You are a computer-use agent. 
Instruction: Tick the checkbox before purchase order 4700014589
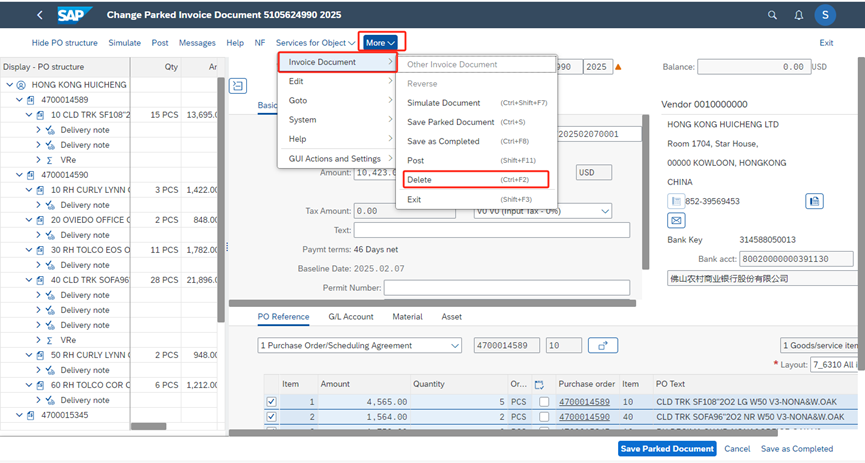(544, 402)
